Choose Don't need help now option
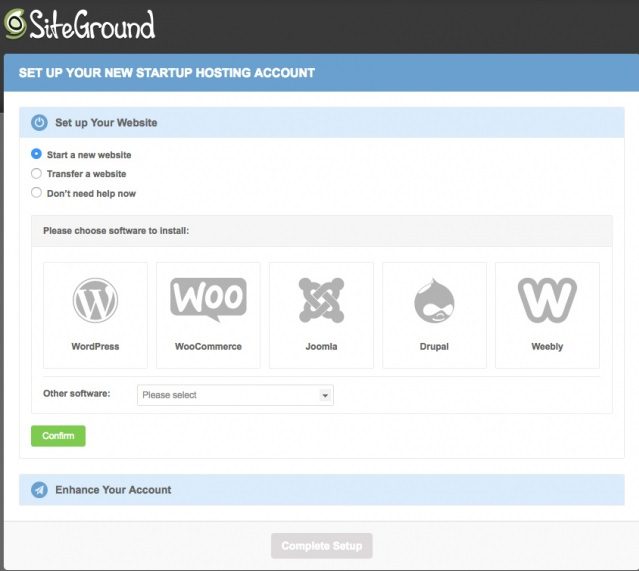The width and height of the screenshot is (639, 571). pyautogui.click(x=36, y=192)
